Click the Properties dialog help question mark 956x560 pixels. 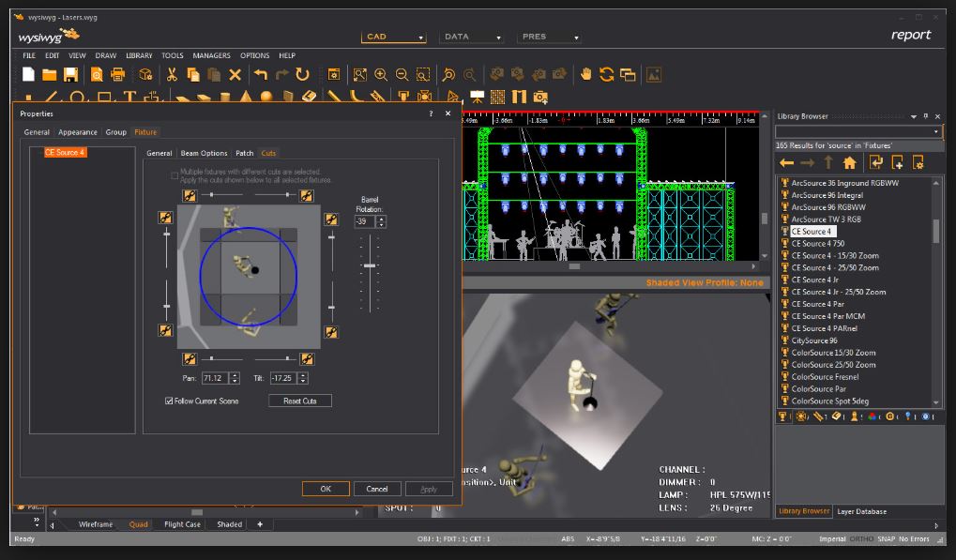[x=431, y=114]
